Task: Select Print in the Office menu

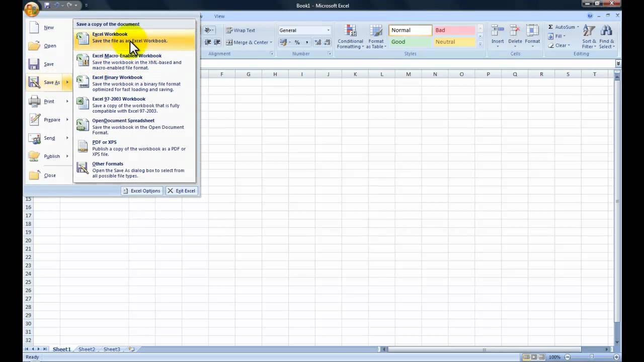Action: coord(45,101)
